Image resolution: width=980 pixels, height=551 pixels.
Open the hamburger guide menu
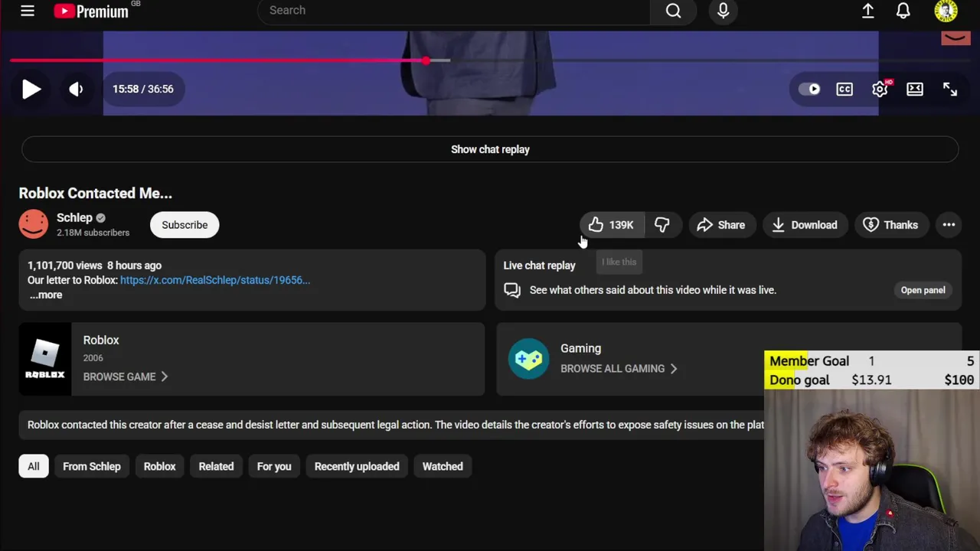(x=28, y=11)
